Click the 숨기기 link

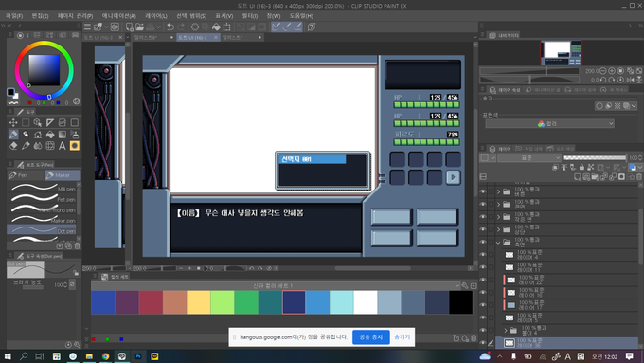pos(402,337)
